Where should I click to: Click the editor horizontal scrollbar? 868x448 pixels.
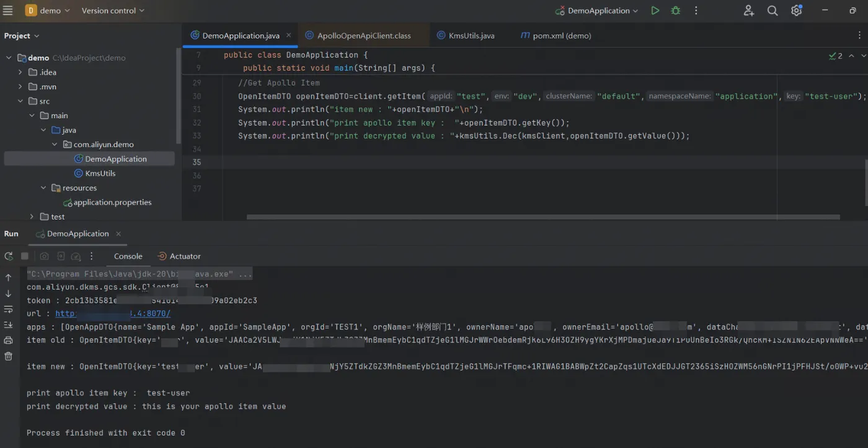coord(543,217)
